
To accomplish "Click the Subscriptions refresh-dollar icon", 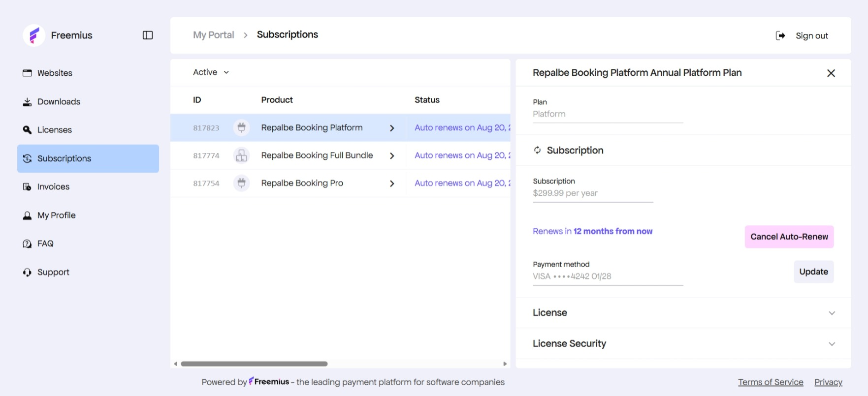I will [x=27, y=158].
